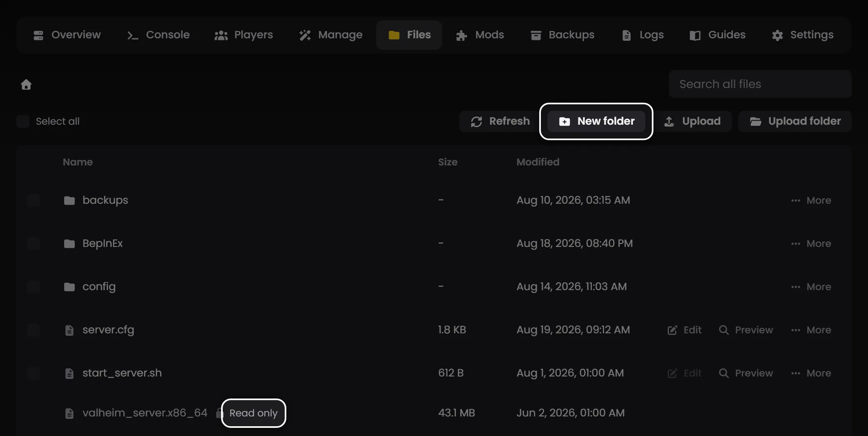Select the BepInEx row checkbox

coord(33,244)
